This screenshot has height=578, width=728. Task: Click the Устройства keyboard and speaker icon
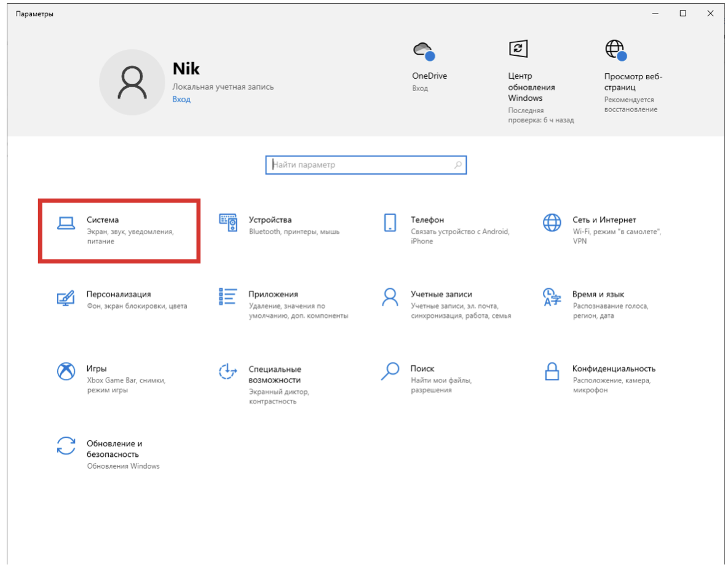point(228,223)
